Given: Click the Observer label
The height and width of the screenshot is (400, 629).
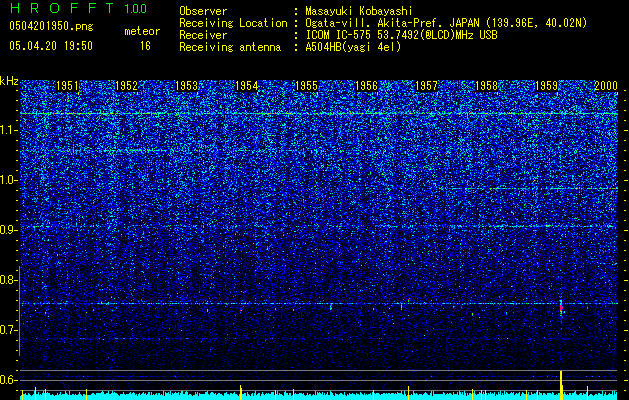Looking at the screenshot, I should point(203,11).
